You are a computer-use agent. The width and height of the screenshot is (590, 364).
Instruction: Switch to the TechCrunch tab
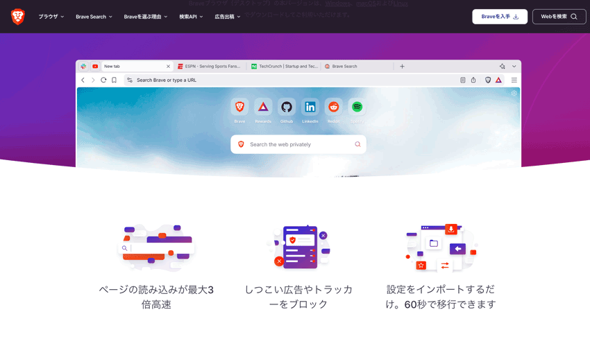pos(285,66)
